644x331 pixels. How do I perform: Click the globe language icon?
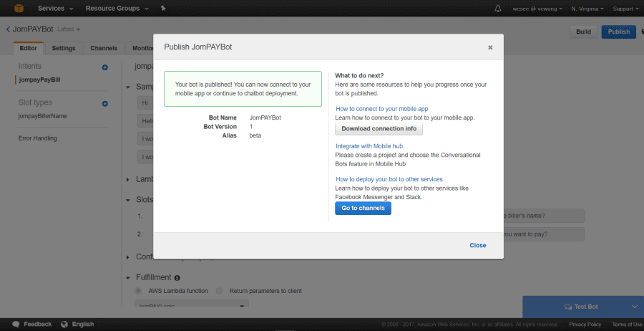(x=64, y=324)
